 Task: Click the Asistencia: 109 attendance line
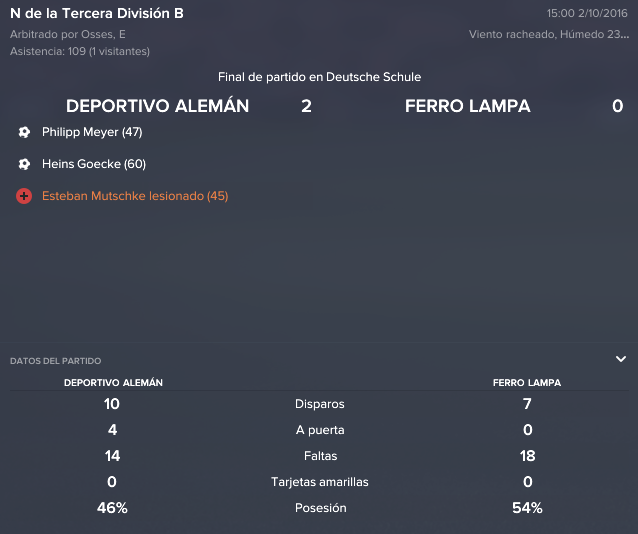point(80,51)
